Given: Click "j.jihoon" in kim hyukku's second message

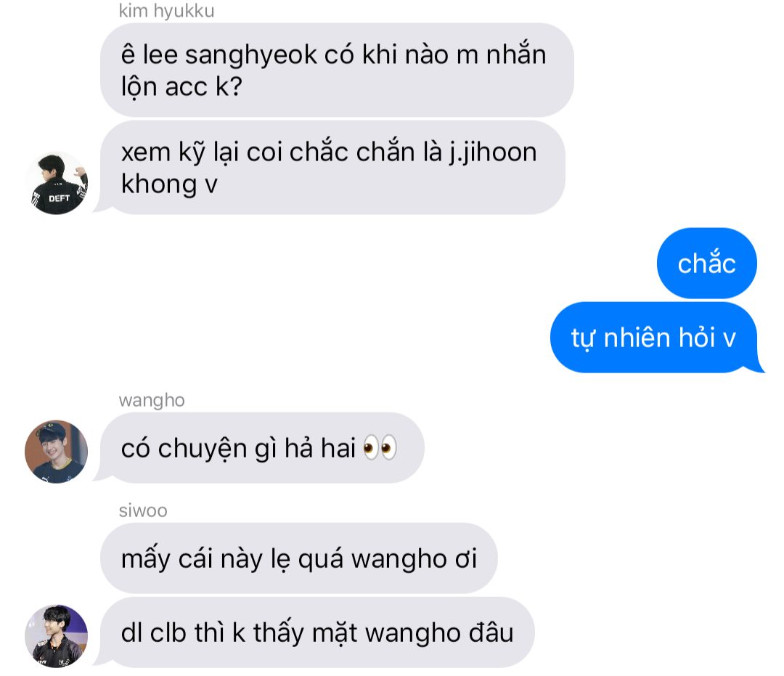Looking at the screenshot, I should tap(493, 152).
